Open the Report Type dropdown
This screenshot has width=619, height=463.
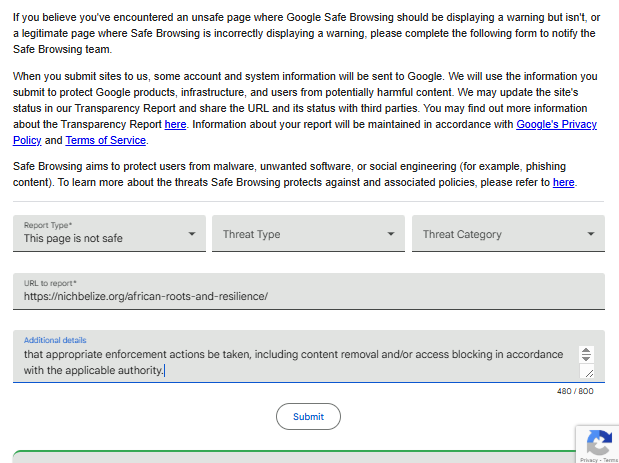109,233
